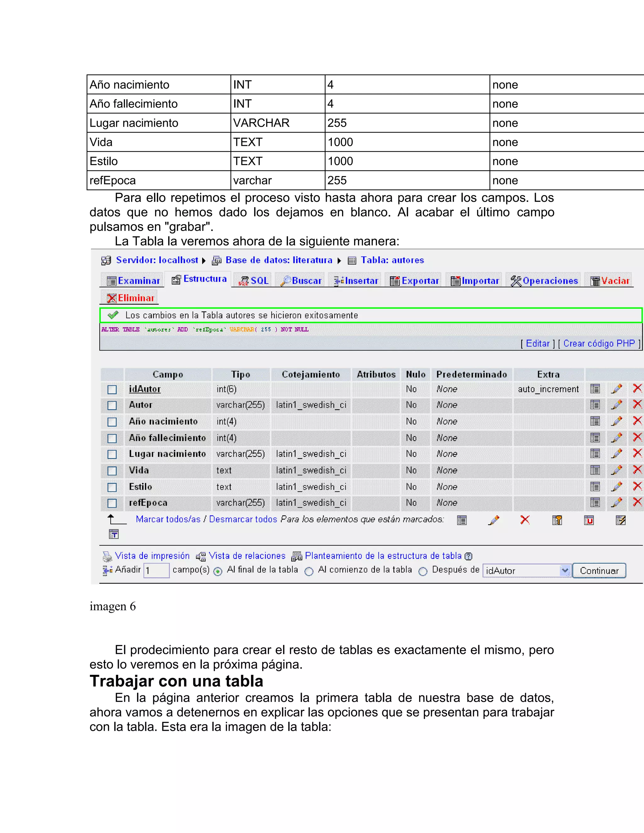Viewport: 644px width, 833px height.
Task: Select the 'Después de' radio button
Action: tap(423, 571)
